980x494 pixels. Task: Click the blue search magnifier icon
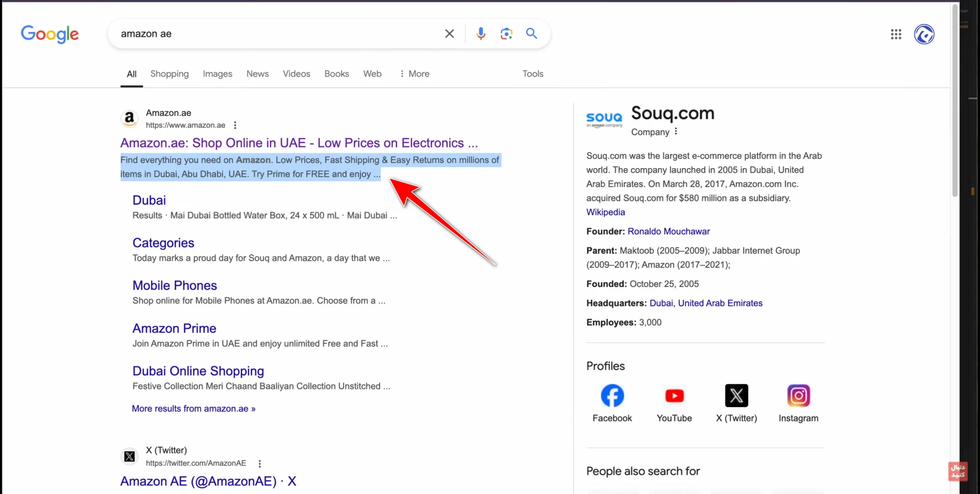[x=531, y=34]
